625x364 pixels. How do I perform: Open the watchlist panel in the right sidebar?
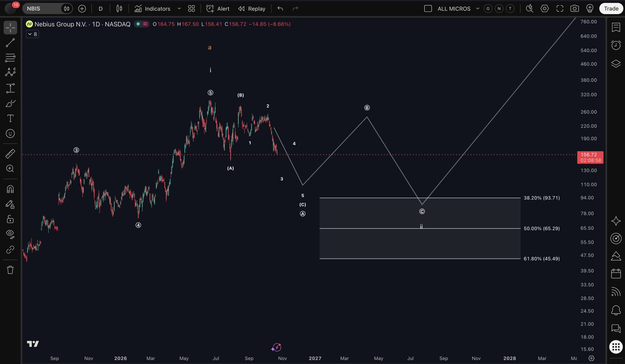(x=616, y=28)
